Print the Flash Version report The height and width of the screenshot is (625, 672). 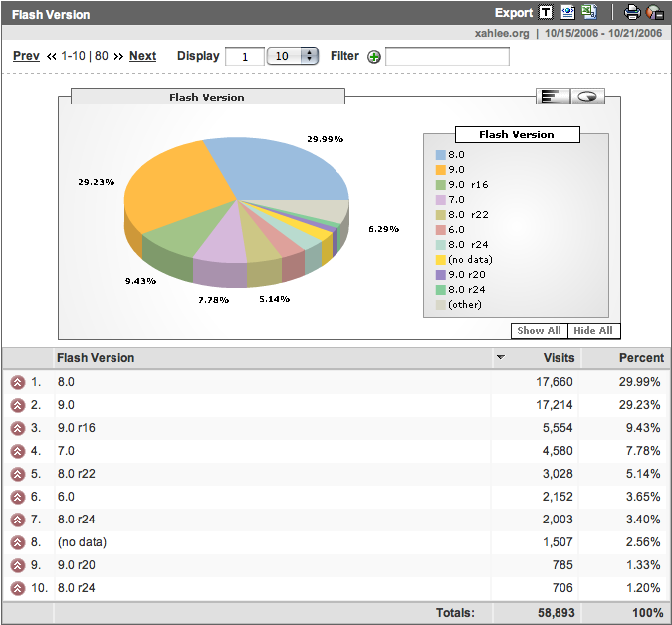coord(631,13)
